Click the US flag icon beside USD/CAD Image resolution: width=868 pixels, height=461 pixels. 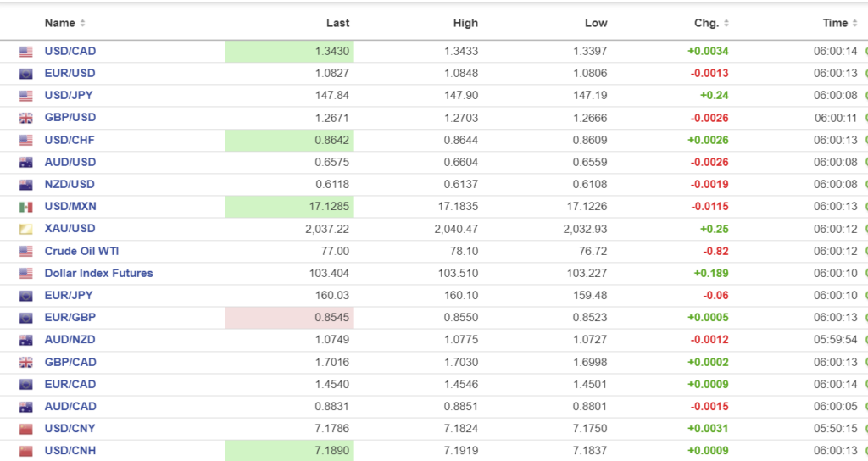[26, 52]
